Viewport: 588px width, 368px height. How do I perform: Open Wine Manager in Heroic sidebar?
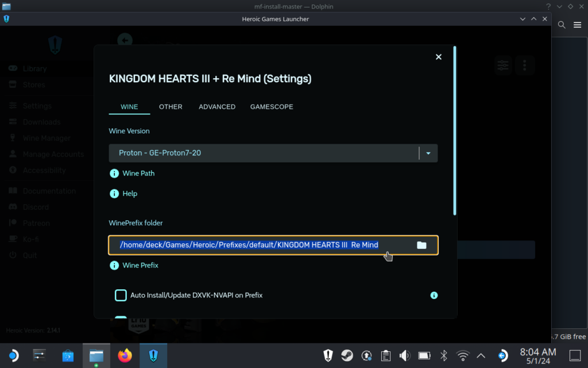coord(47,138)
